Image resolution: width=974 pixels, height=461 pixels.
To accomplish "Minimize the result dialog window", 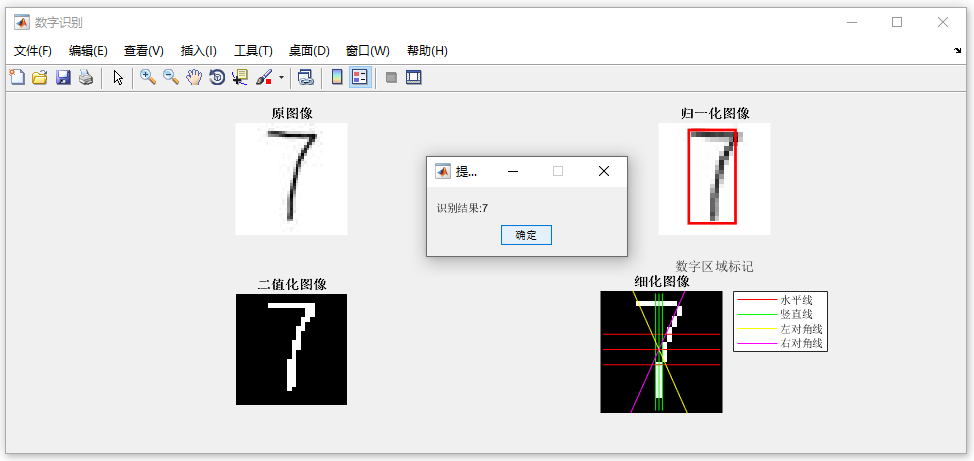I will tap(512, 171).
